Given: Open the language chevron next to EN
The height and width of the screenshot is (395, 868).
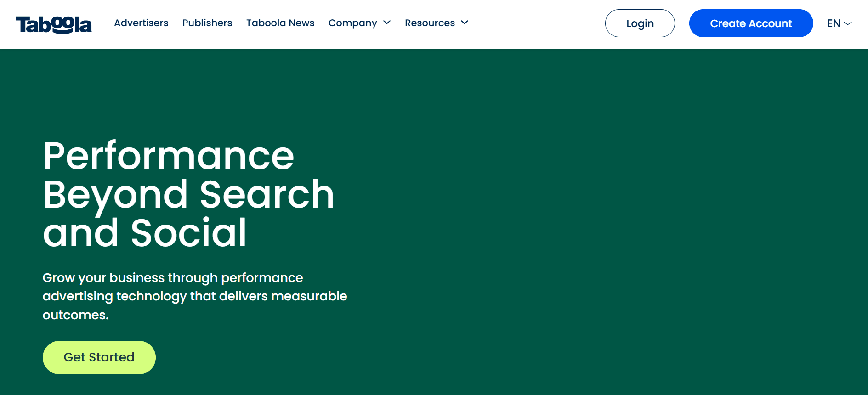Looking at the screenshot, I should 848,23.
